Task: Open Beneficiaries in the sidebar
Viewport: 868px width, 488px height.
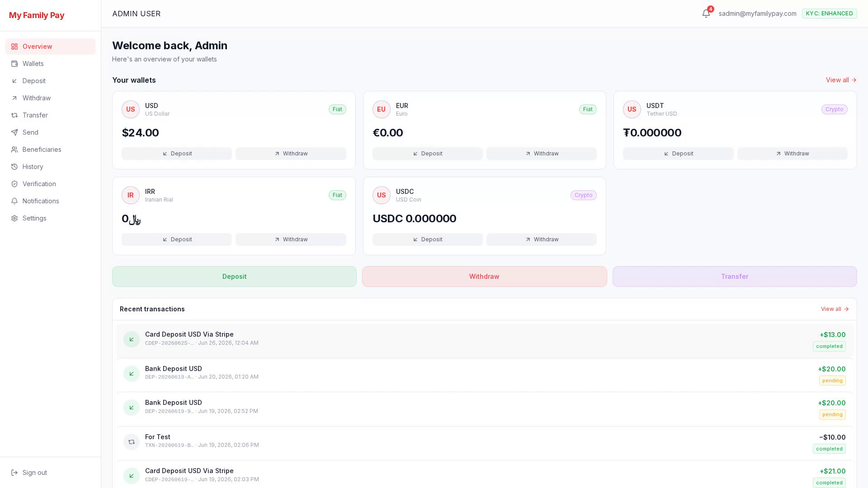Action: click(50, 150)
